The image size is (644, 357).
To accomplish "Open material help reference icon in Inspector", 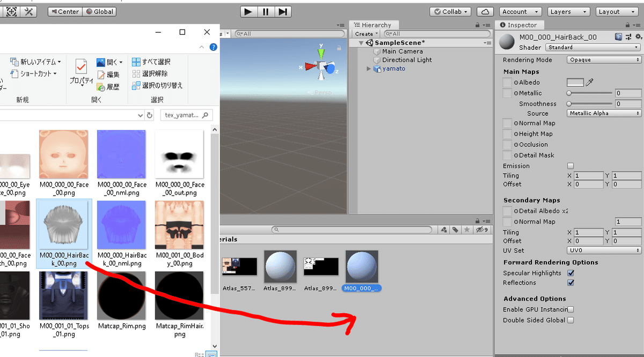I will pos(618,37).
